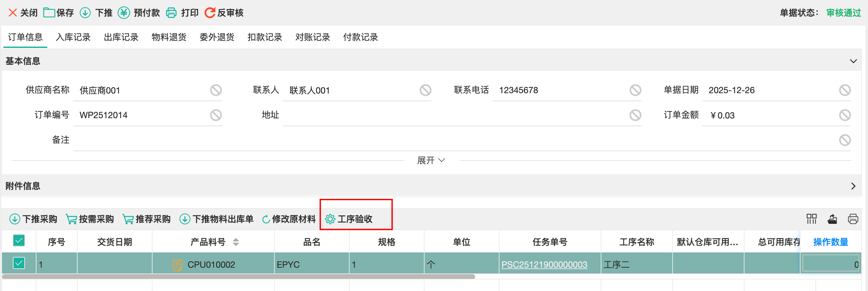
Task: Click the 下推 download arrow icon
Action: point(85,13)
